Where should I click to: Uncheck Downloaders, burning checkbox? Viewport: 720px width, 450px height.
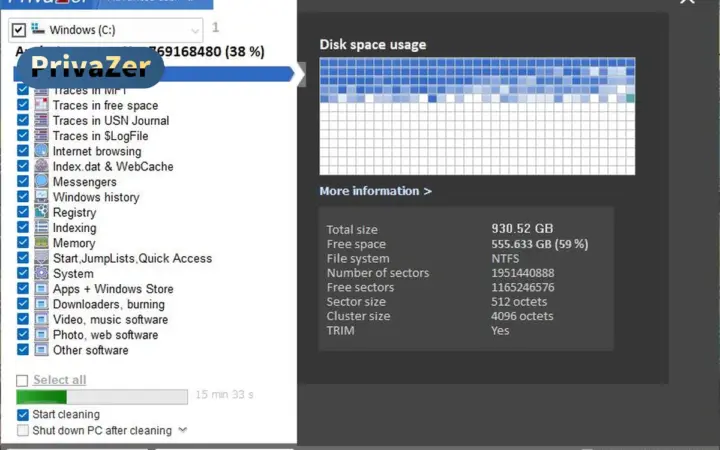22,304
